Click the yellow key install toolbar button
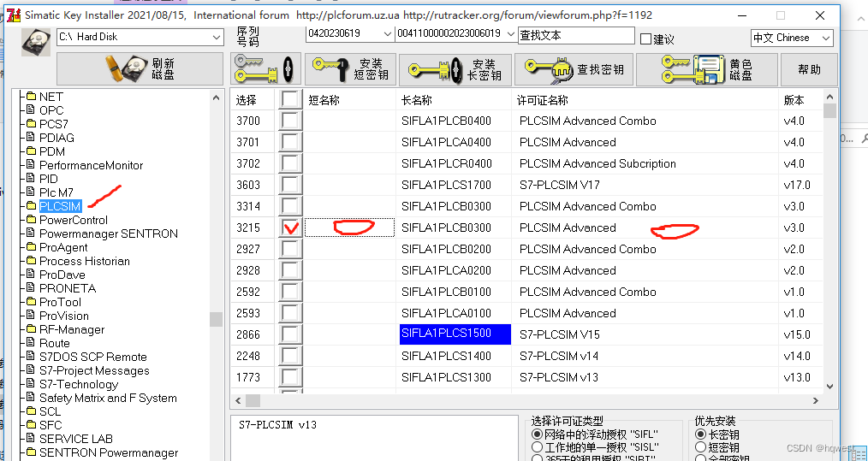The image size is (868, 461). point(265,69)
